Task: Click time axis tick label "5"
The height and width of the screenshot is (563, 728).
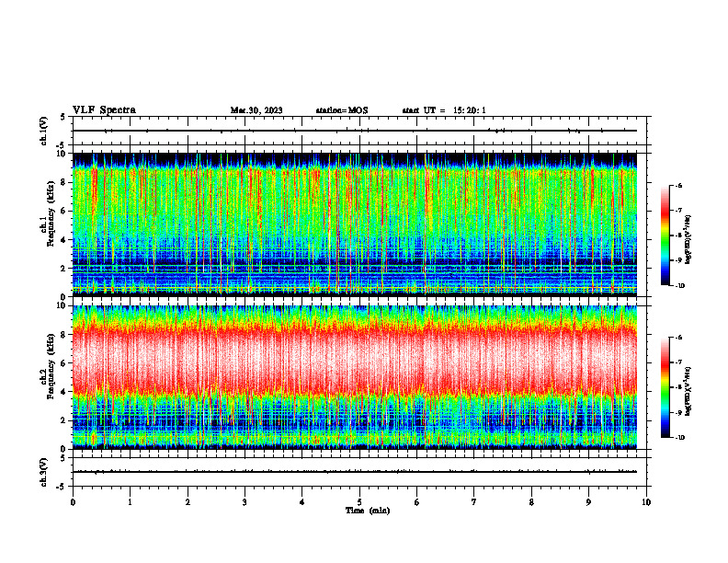Action: pos(359,502)
